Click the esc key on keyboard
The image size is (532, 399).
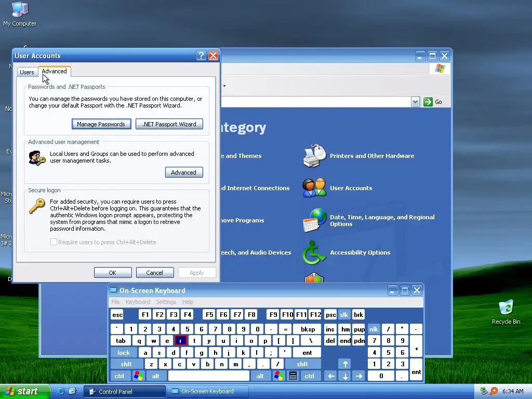coord(117,314)
